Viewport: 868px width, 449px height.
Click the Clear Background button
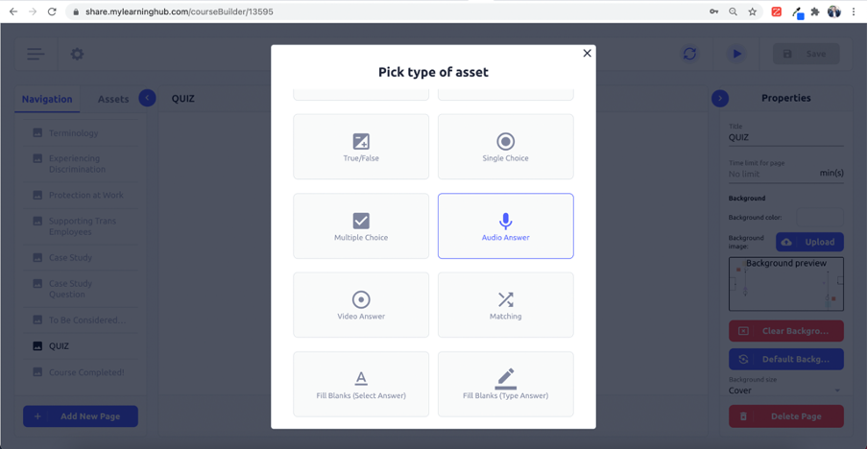pos(786,331)
